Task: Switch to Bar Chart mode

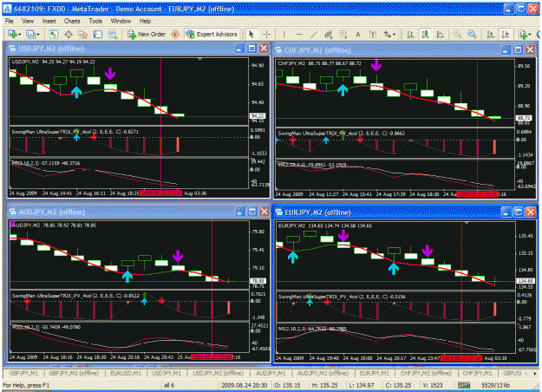Action: [410, 34]
